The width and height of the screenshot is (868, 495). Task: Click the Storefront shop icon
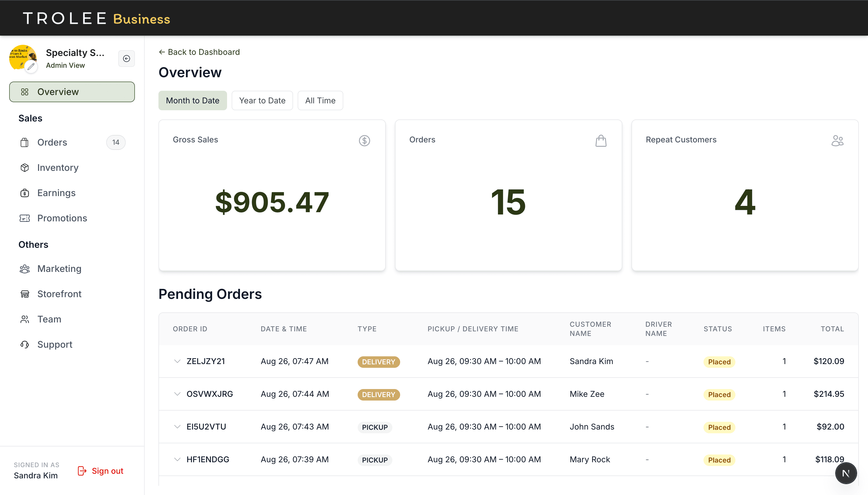point(25,294)
